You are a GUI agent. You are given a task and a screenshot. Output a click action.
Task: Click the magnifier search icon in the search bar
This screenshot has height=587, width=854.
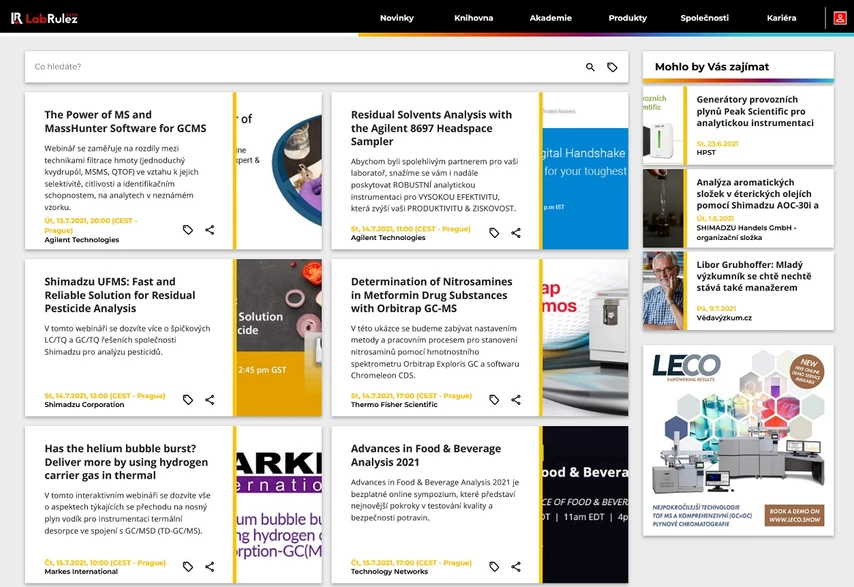(x=590, y=66)
